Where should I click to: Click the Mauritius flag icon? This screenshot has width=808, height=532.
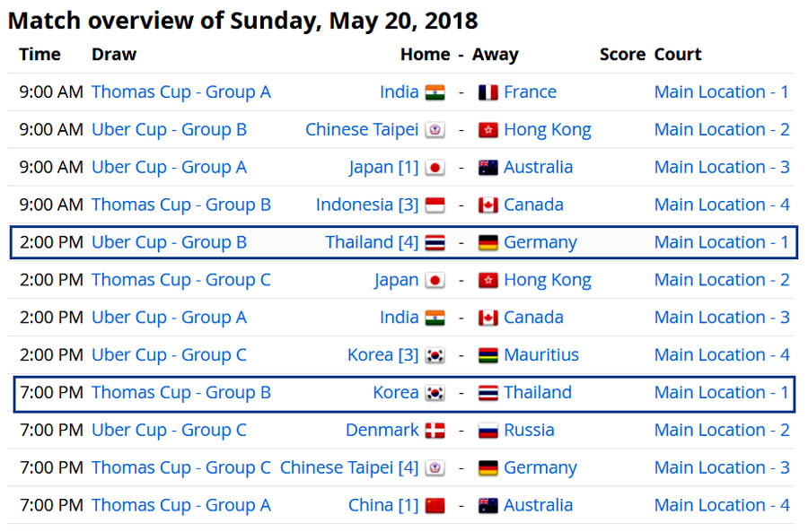pyautogui.click(x=488, y=356)
